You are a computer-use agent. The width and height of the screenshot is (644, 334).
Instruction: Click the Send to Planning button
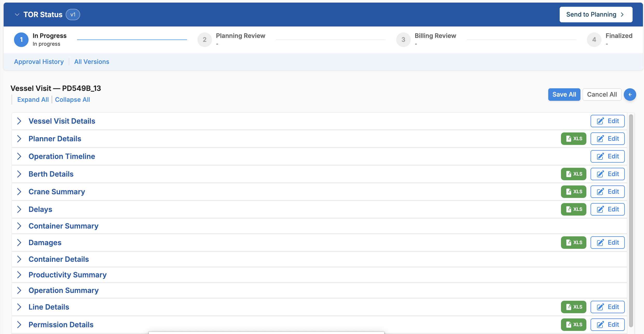[596, 15]
